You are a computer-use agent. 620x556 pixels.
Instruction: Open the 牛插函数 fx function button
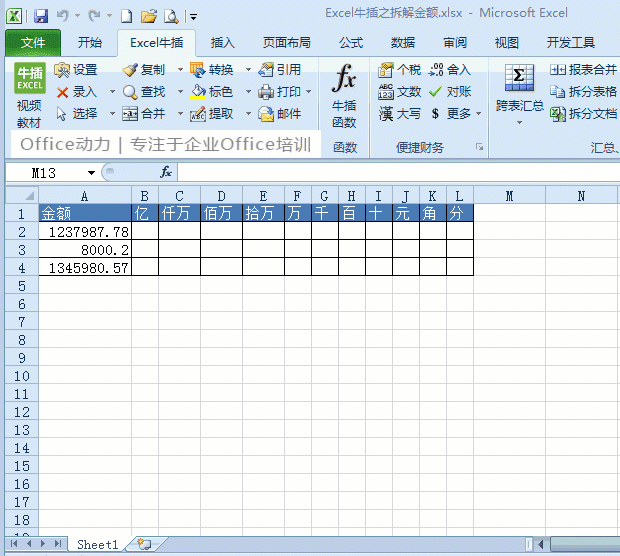click(344, 96)
